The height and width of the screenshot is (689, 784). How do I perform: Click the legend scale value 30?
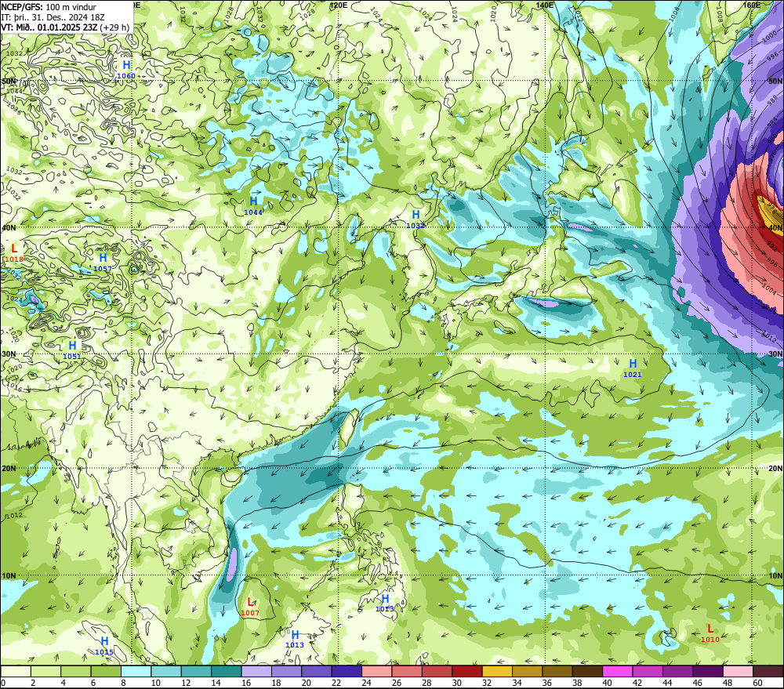point(457,683)
